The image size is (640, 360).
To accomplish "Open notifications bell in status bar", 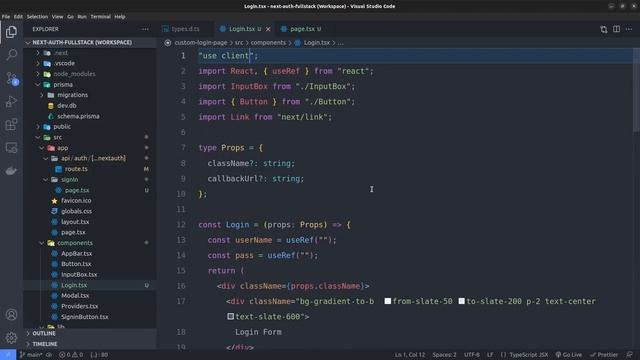I will click(629, 355).
